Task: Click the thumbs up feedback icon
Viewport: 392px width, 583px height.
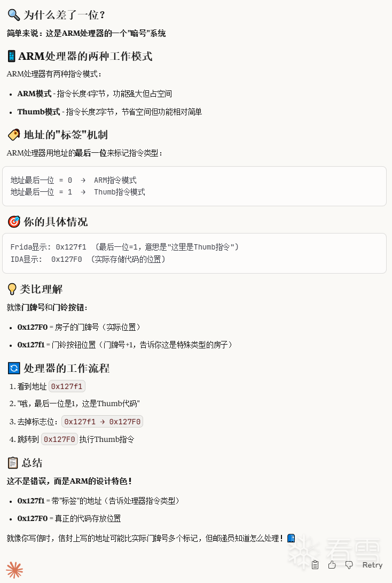Action: (332, 565)
